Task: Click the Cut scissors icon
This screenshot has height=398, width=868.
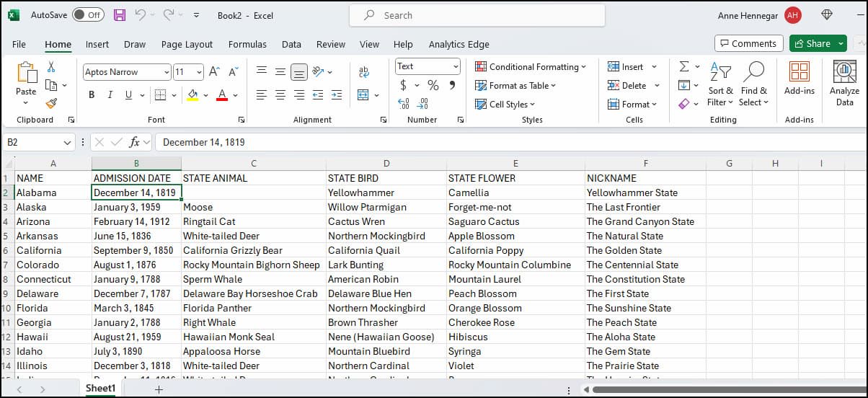Action: pos(51,67)
